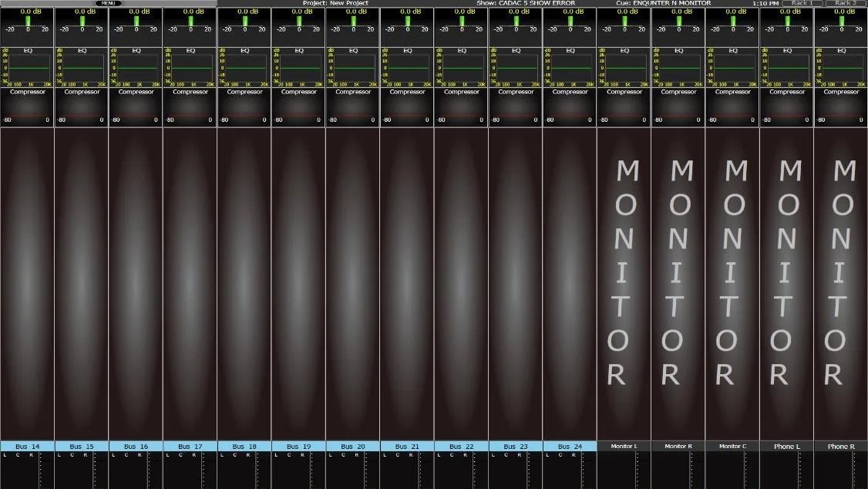Click the 0.0 dB readout above Monitor R
Viewport: 868px width, 489px height.
click(681, 11)
